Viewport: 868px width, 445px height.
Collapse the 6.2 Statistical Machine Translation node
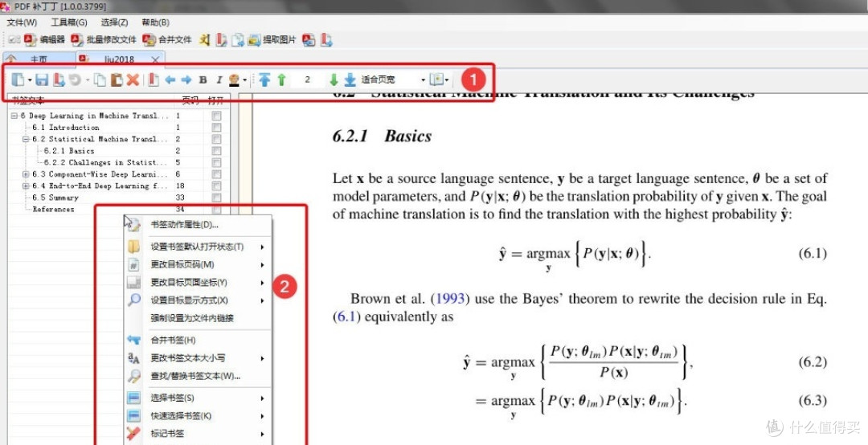point(26,139)
